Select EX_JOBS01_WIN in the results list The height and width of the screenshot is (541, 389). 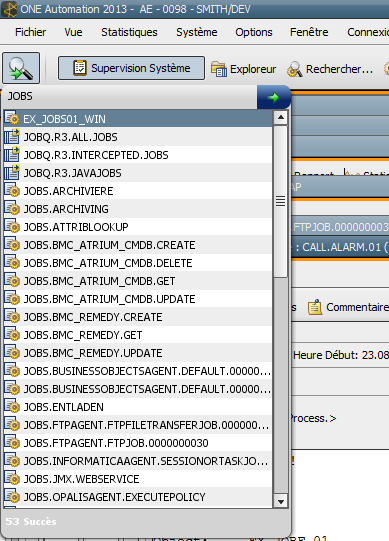click(x=138, y=119)
